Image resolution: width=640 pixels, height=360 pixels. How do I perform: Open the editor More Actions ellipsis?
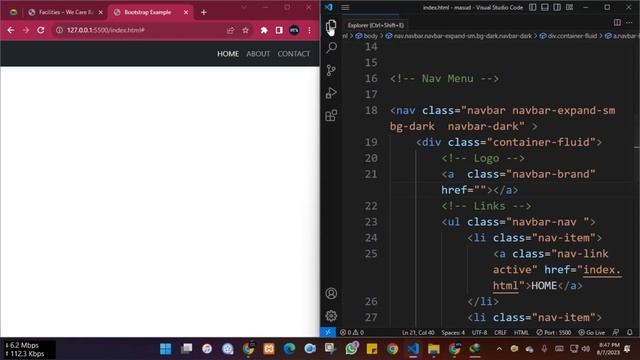629,22
